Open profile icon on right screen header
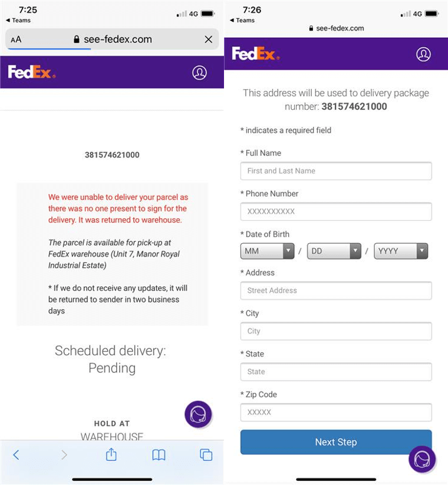Screen dimensions: 448x485 423,54
